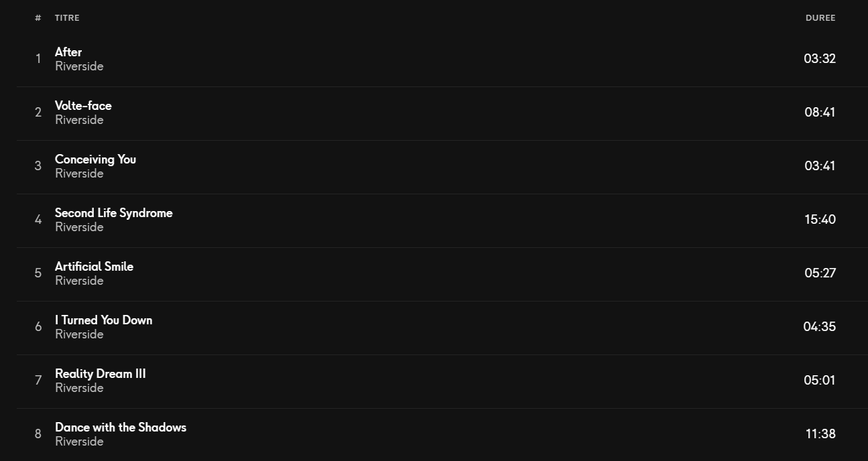This screenshot has width=868, height=461.
Task: Click the 11:38 duration of last track
Action: point(820,434)
